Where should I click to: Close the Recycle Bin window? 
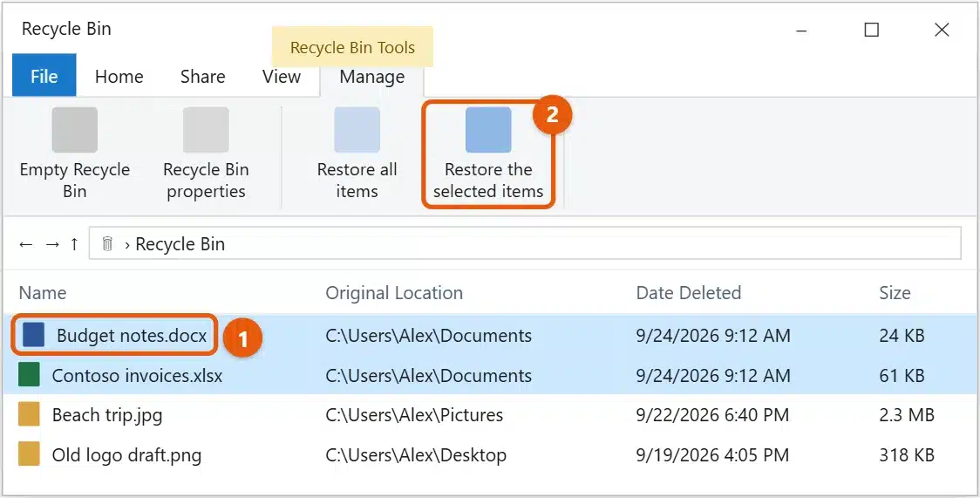(942, 30)
